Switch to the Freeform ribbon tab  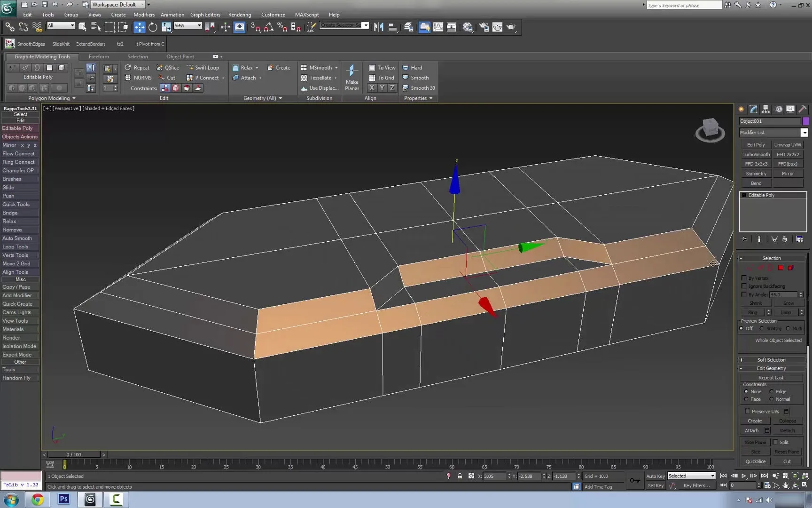pos(99,56)
